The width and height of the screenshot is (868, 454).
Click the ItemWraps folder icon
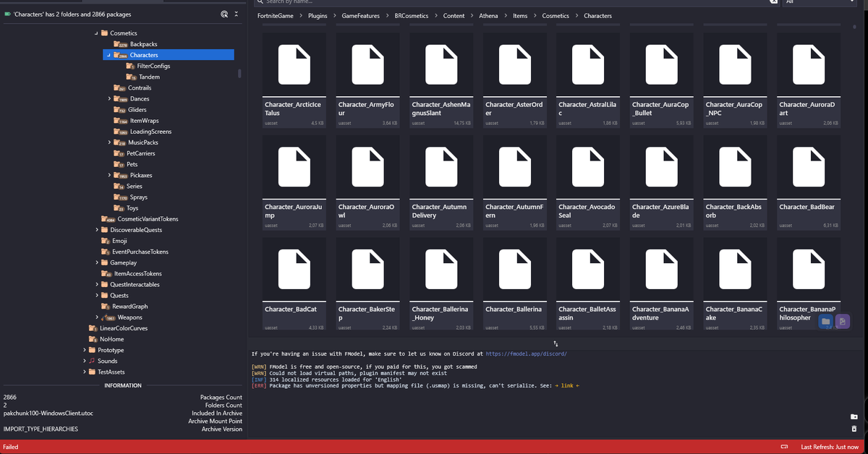(x=122, y=121)
